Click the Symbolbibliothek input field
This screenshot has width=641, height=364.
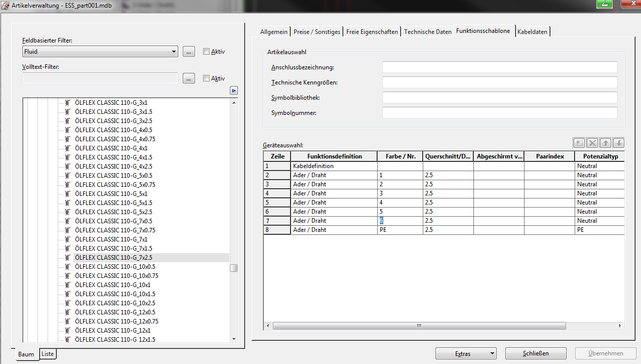[x=500, y=97]
